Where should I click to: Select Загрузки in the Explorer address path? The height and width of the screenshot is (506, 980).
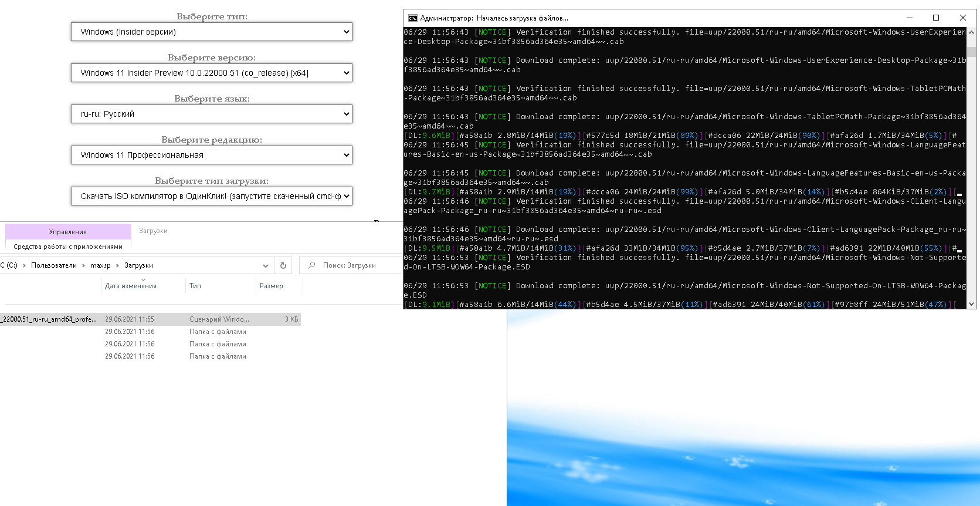[x=138, y=265]
